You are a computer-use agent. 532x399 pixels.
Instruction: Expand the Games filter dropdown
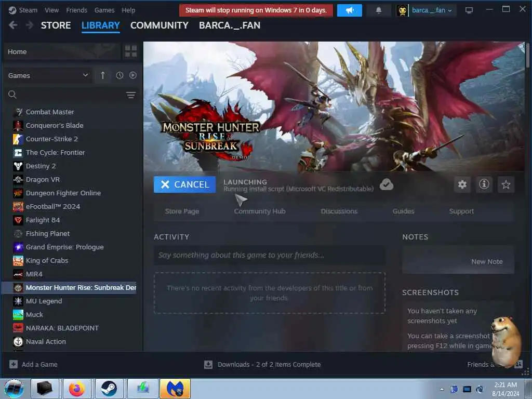click(48, 76)
